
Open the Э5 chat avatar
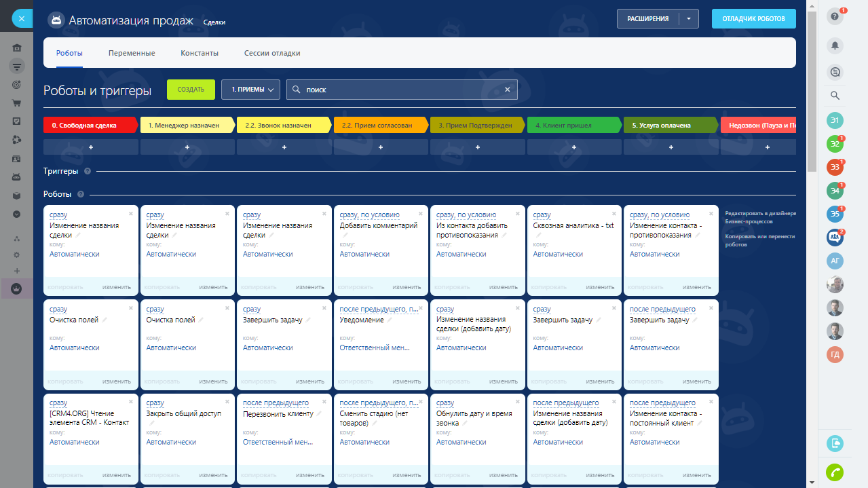(835, 214)
